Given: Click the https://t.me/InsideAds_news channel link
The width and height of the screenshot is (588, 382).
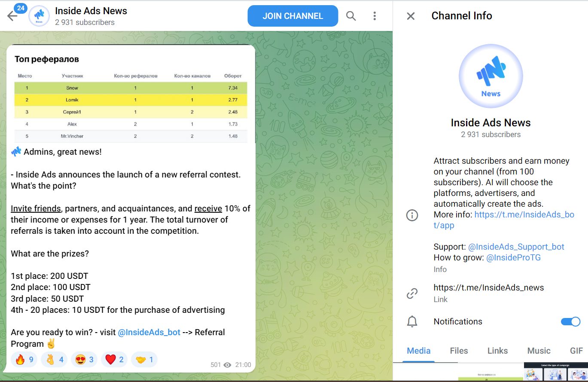Looking at the screenshot, I should [x=488, y=287].
